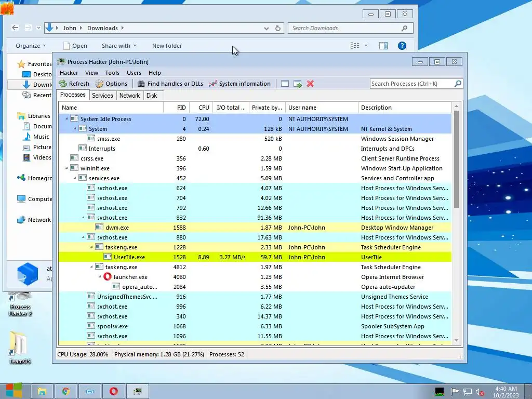The height and width of the screenshot is (399, 532).
Task: Click the Opera icon beside launcher.exe
Action: [108, 276]
